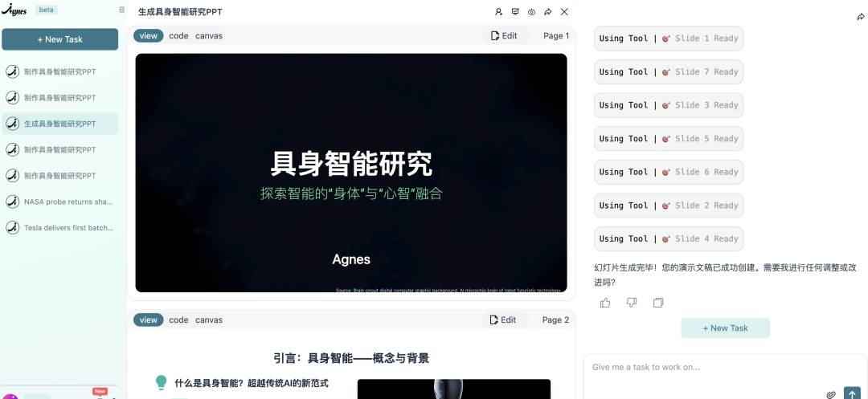Copy the response with the copy icon
This screenshot has width=868, height=399.
(658, 303)
